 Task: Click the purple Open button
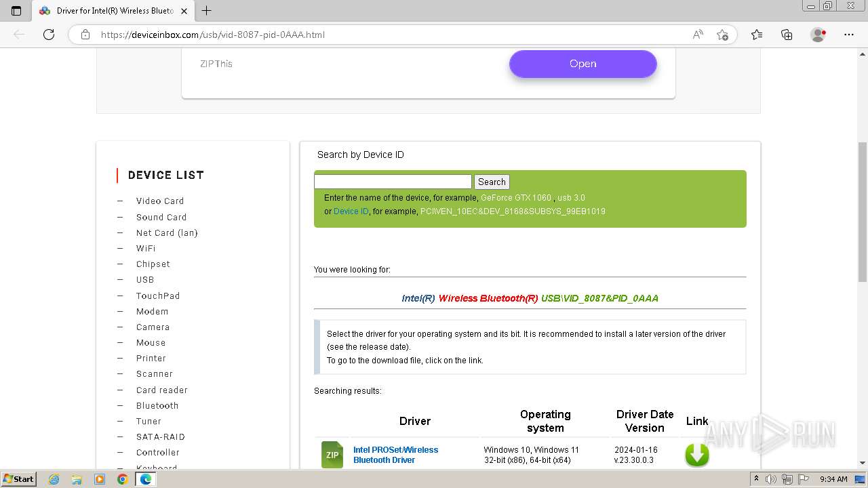pyautogui.click(x=583, y=64)
